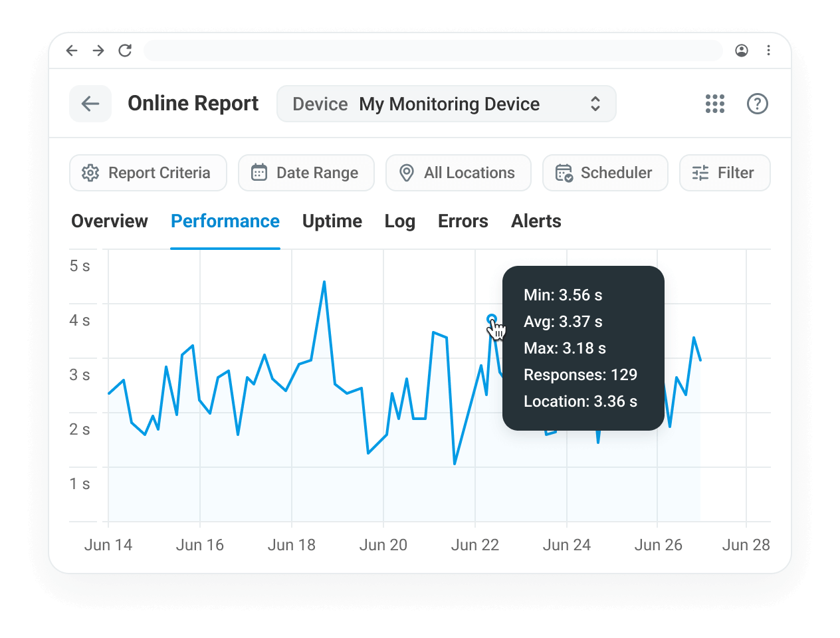Open the apps grid icon

[714, 104]
